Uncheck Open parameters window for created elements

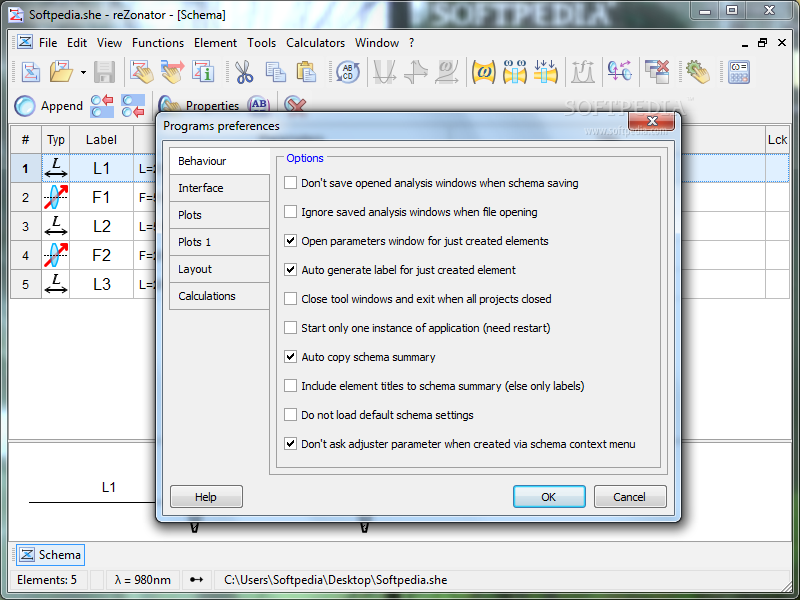tap(290, 241)
